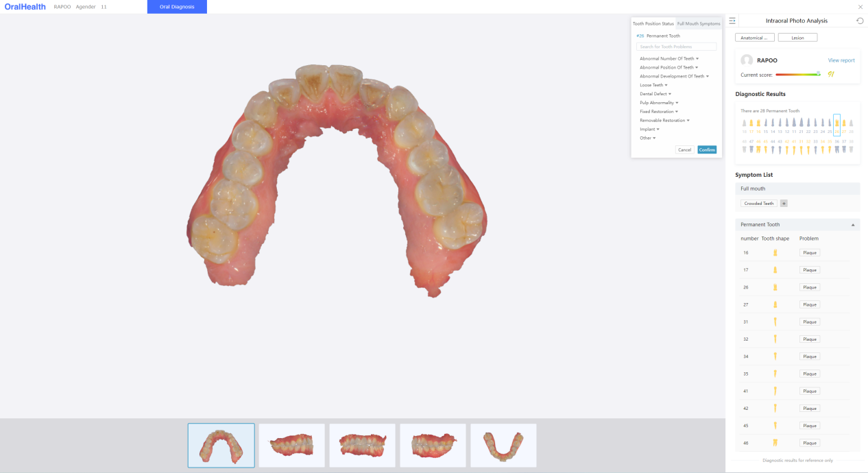
Task: Click the current score gradient bar
Action: tap(798, 74)
